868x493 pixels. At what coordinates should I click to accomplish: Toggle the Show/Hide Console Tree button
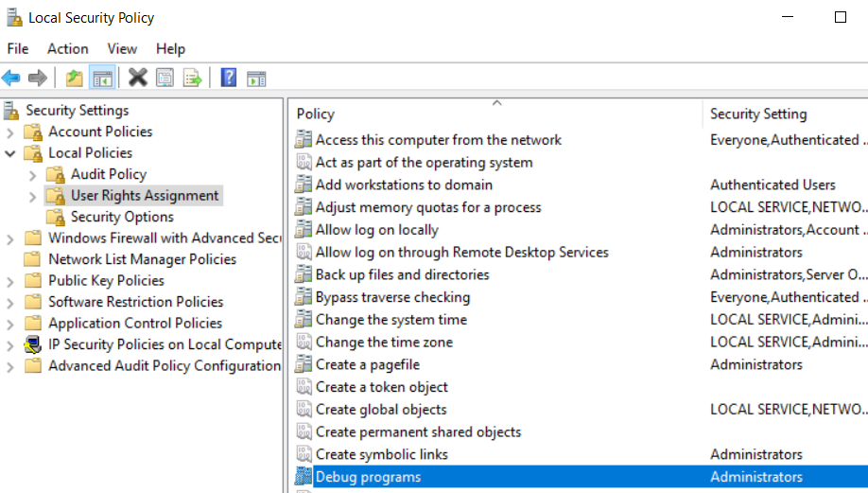click(102, 78)
